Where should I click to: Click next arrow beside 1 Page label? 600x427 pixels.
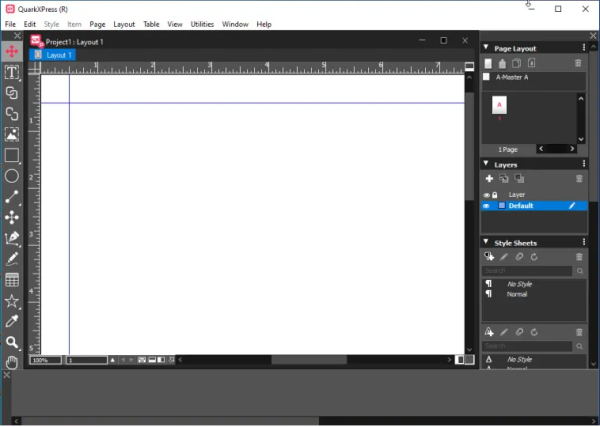(572, 149)
